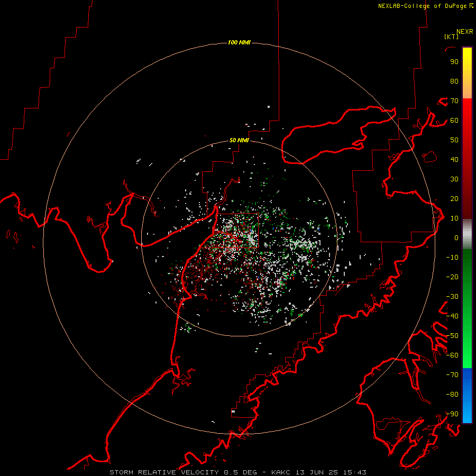The height and width of the screenshot is (476, 476).
Task: Click the [KT] units label
Action: [x=452, y=36]
